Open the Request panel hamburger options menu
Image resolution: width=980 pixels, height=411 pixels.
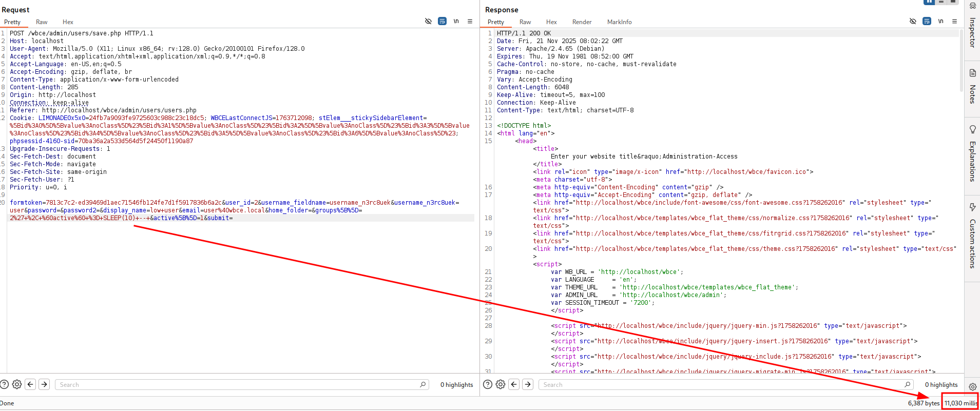tap(470, 22)
